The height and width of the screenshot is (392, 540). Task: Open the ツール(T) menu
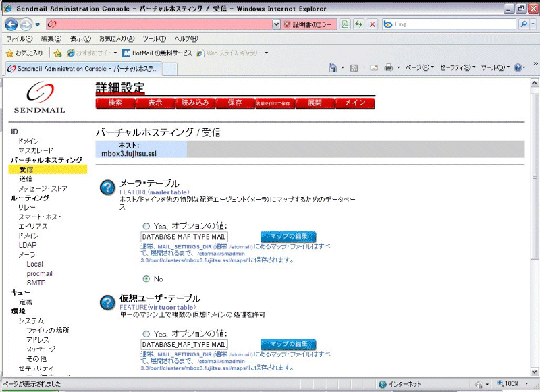click(x=155, y=39)
